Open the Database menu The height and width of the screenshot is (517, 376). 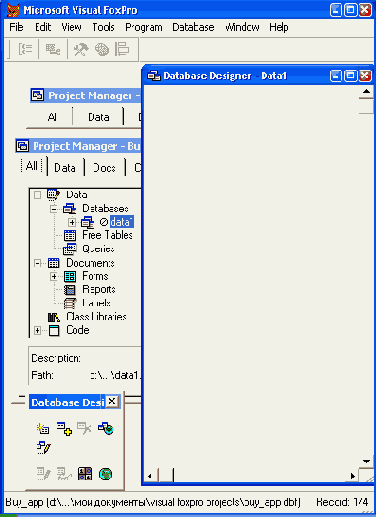(x=193, y=27)
